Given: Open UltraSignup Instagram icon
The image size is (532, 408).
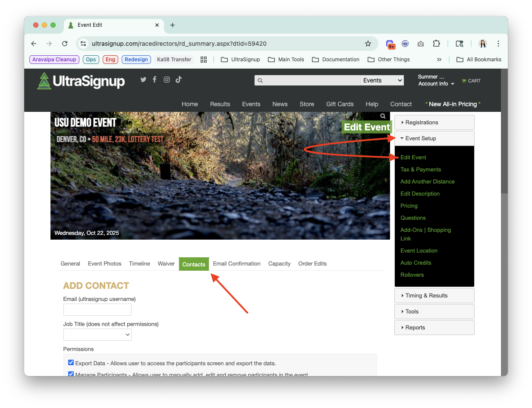Looking at the screenshot, I should [167, 79].
